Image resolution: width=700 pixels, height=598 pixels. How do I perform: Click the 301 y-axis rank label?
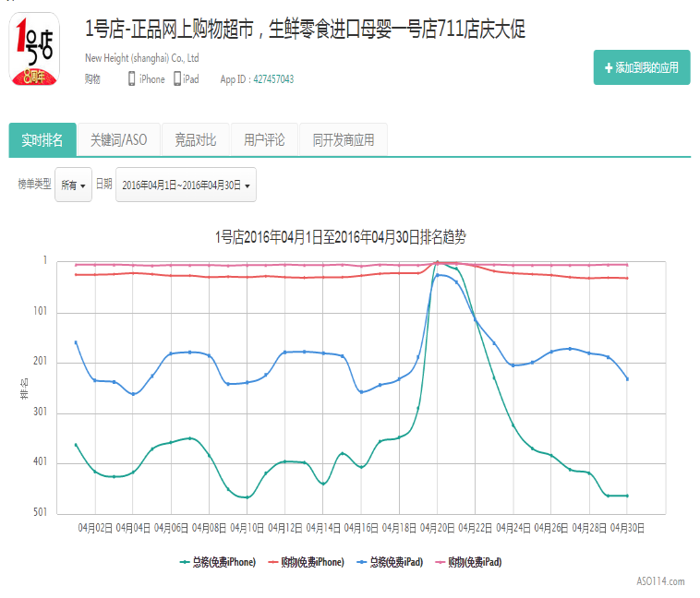[x=41, y=412]
